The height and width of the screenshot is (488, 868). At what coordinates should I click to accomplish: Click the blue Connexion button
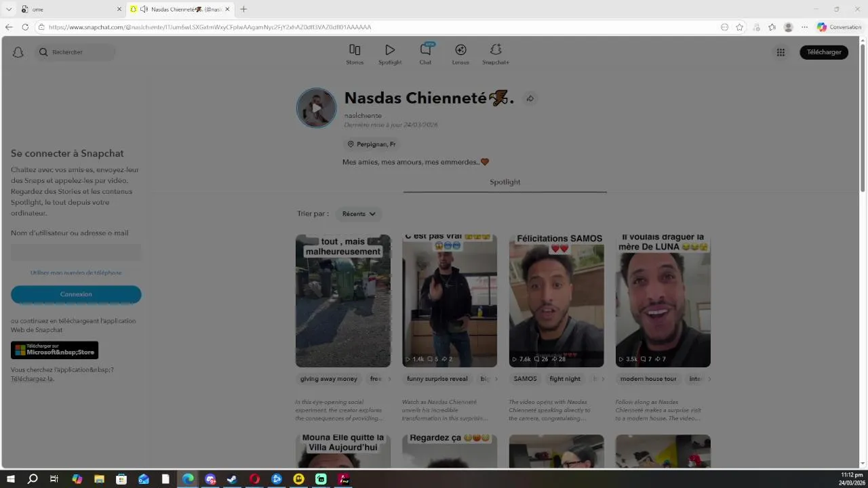[x=76, y=294]
